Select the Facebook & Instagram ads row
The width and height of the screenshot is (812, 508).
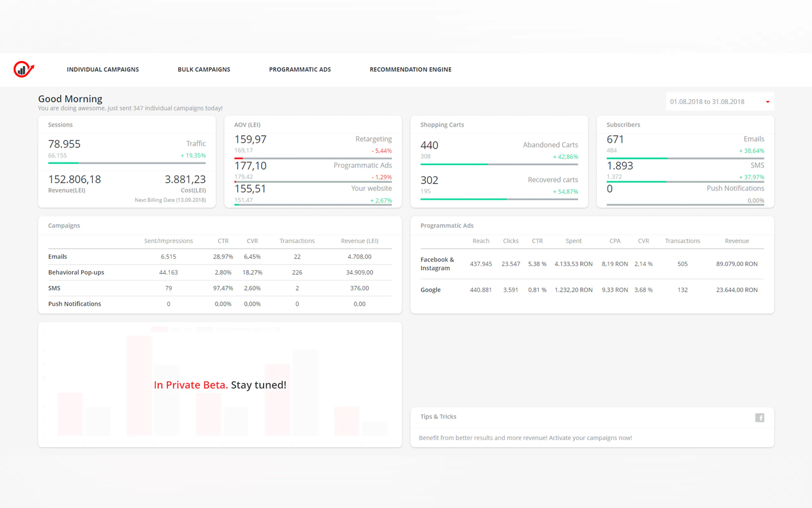pos(437,264)
